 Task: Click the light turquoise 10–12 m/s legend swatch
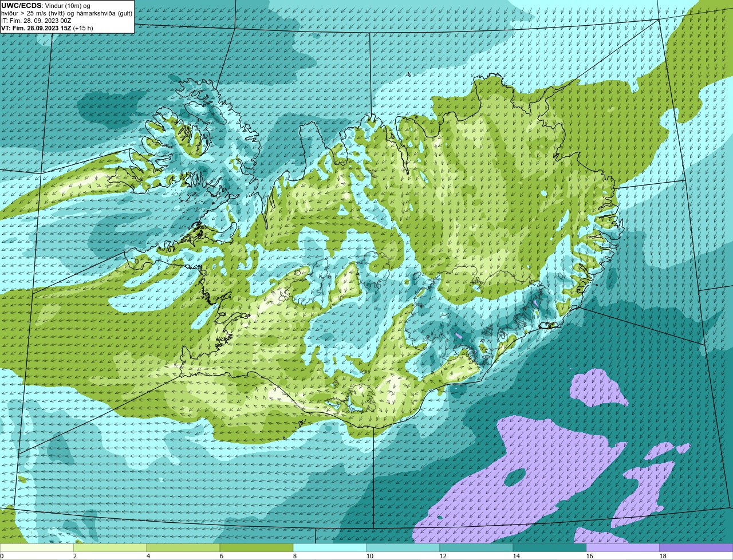pos(403,547)
